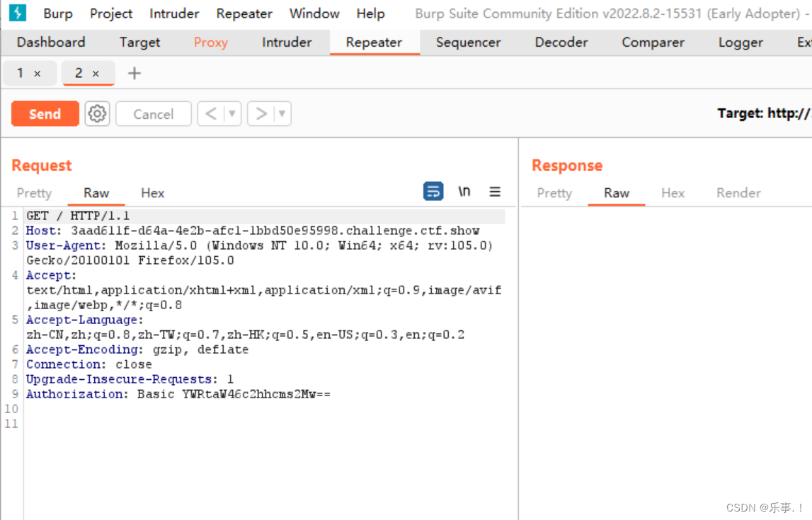
Task: Close Repeater request tab 1
Action: 38,74
